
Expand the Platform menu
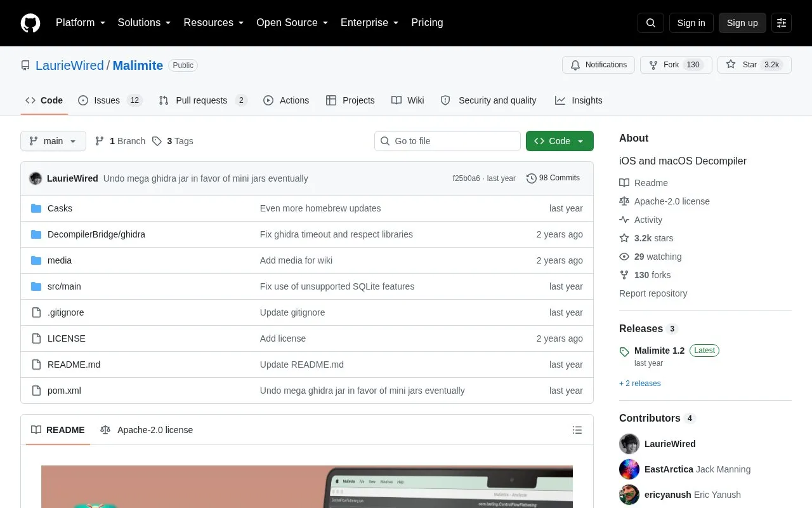click(x=81, y=23)
